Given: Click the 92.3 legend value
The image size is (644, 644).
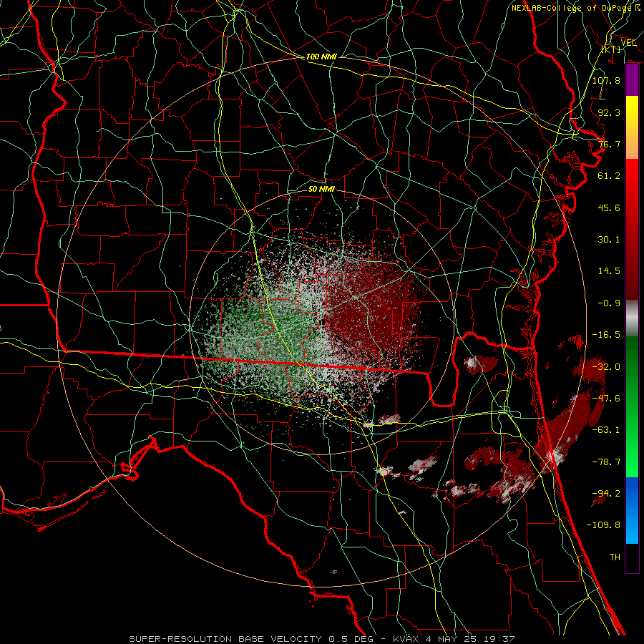Looking at the screenshot, I should pyautogui.click(x=609, y=112).
